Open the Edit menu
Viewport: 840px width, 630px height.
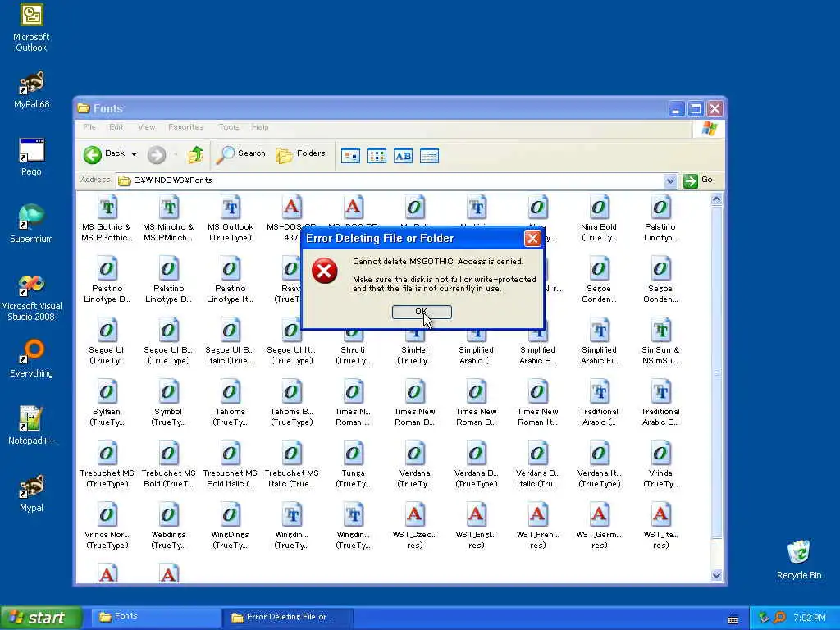pyautogui.click(x=116, y=127)
